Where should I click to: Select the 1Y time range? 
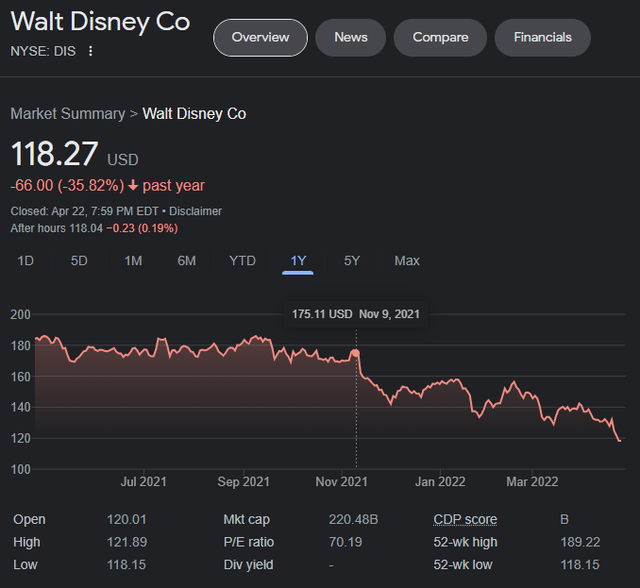click(x=298, y=261)
